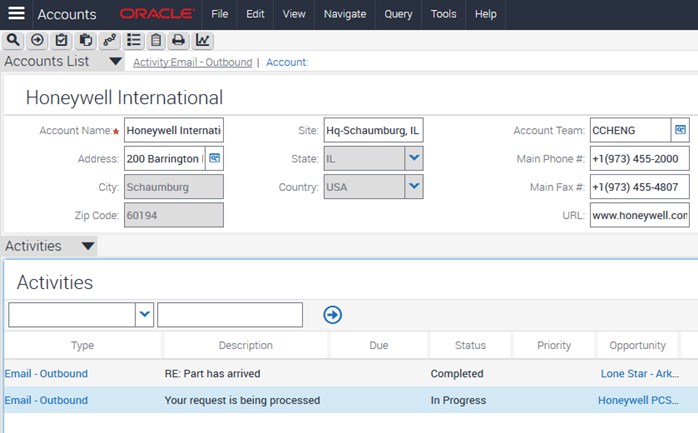This screenshot has height=433, width=698.
Task: Click the blue go arrow in Activities search
Action: pos(333,315)
